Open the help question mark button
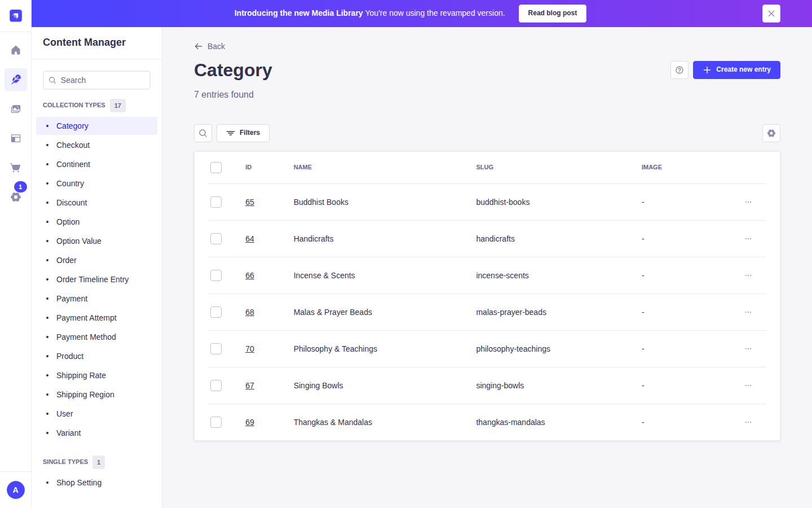 pyautogui.click(x=679, y=70)
